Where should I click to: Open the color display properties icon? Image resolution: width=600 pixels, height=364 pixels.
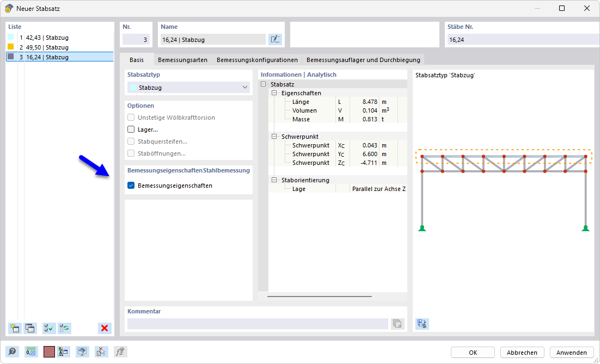tap(63, 352)
